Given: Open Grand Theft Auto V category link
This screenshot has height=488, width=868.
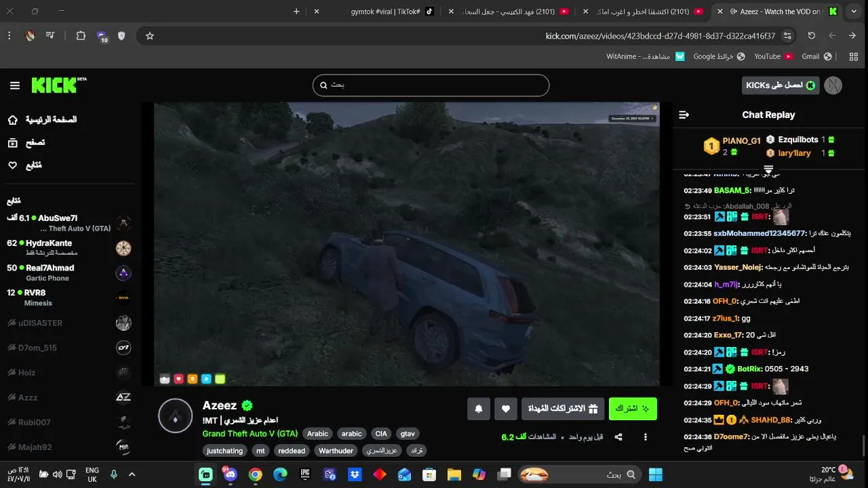Looking at the screenshot, I should pos(250,434).
